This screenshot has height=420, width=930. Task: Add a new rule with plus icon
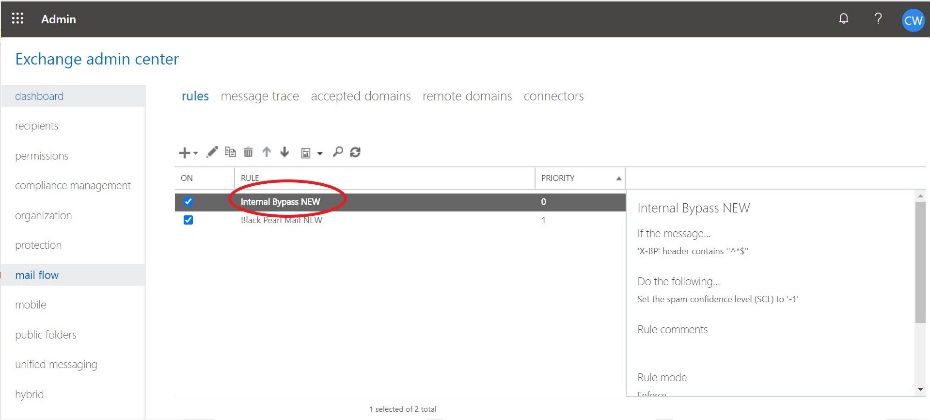pyautogui.click(x=184, y=152)
